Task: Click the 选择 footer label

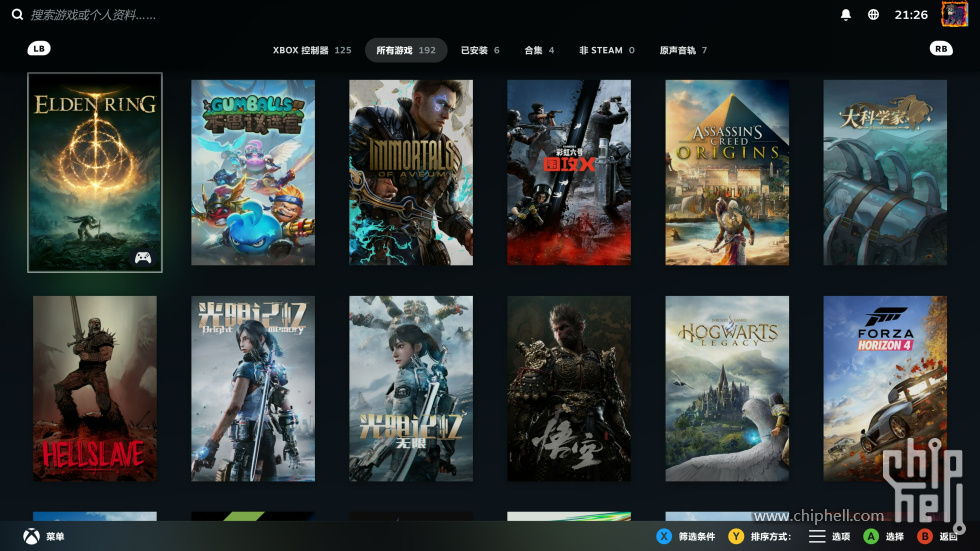Action: [x=894, y=537]
